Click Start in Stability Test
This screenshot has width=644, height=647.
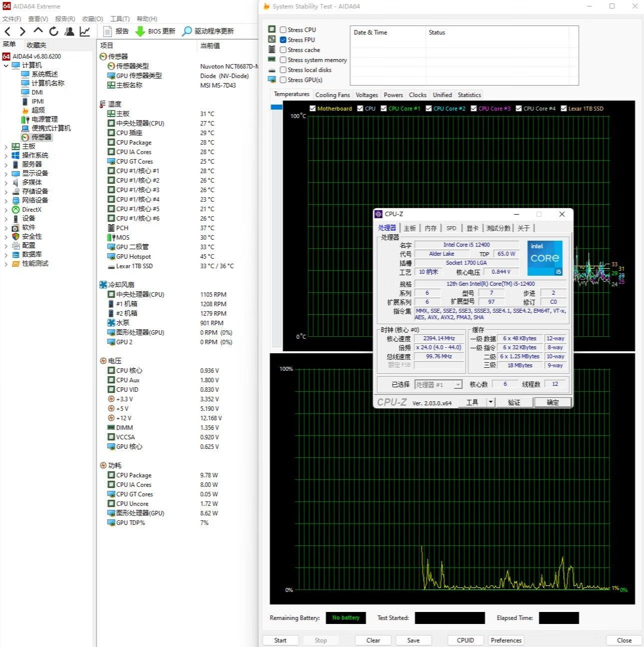(x=280, y=640)
